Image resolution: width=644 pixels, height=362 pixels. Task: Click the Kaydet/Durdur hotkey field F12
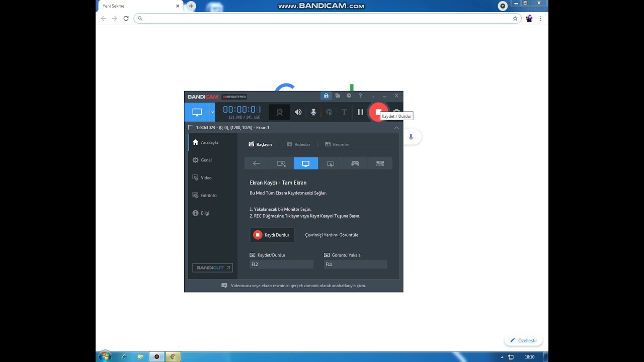(281, 264)
